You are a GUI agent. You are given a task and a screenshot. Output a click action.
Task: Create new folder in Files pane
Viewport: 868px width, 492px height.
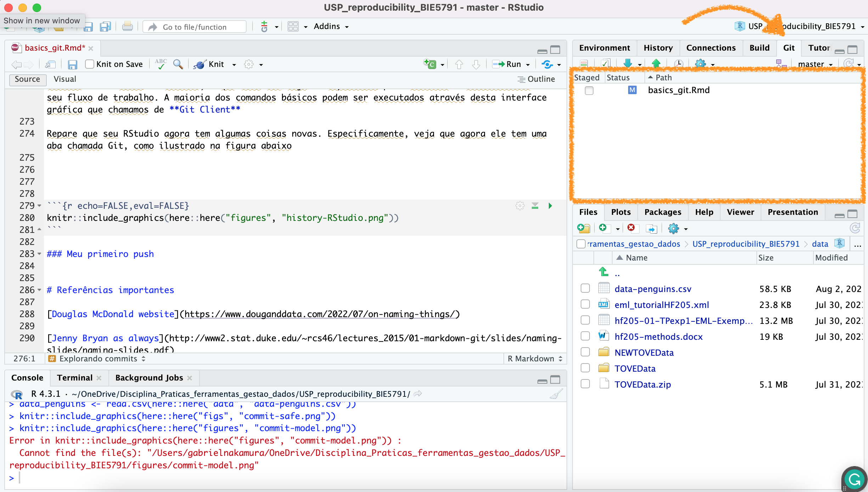[583, 229]
